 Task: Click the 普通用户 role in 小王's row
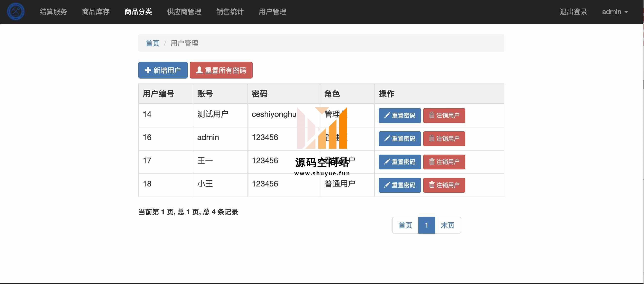[x=340, y=184]
